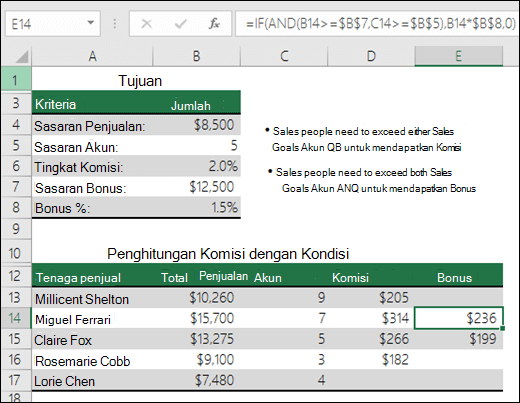Click the Komisi header cell
The width and height of the screenshot is (520, 403).
(x=371, y=276)
